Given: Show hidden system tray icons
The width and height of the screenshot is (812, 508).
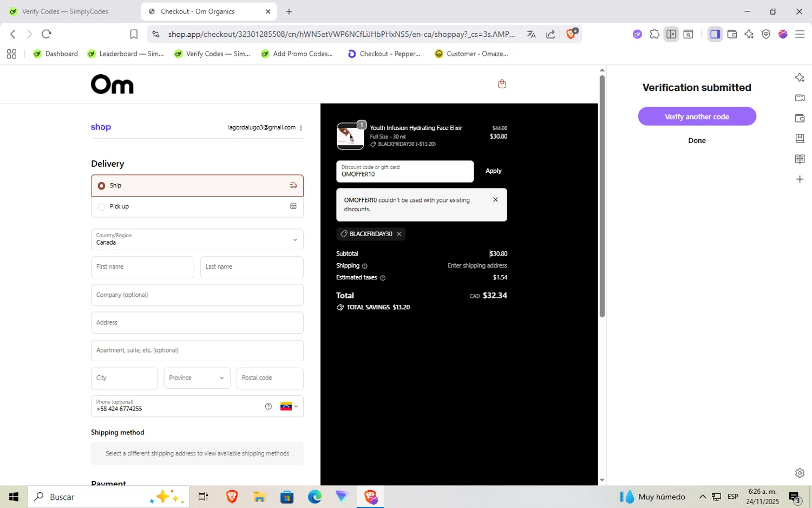Looking at the screenshot, I should tap(703, 497).
